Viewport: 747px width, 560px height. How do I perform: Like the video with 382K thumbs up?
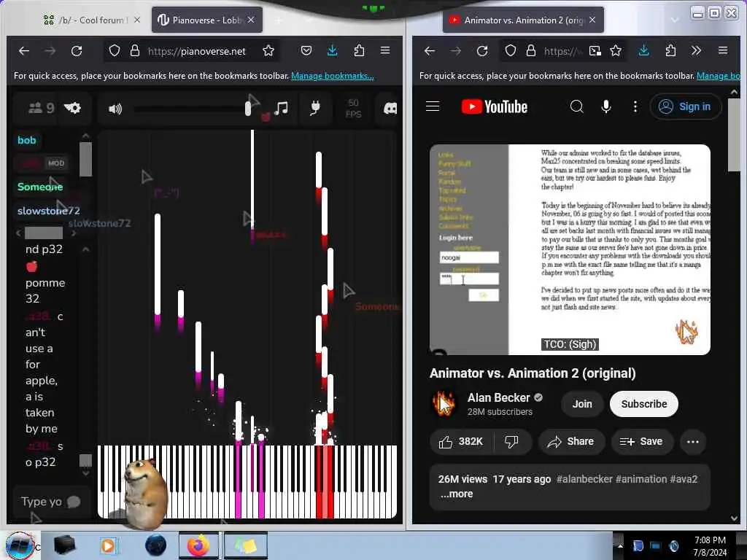click(x=461, y=441)
